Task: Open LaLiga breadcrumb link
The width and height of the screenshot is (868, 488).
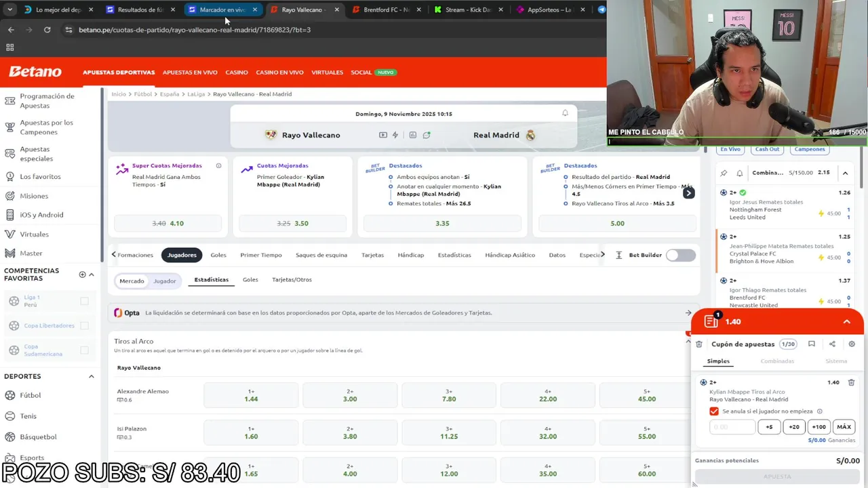Action: pos(196,94)
